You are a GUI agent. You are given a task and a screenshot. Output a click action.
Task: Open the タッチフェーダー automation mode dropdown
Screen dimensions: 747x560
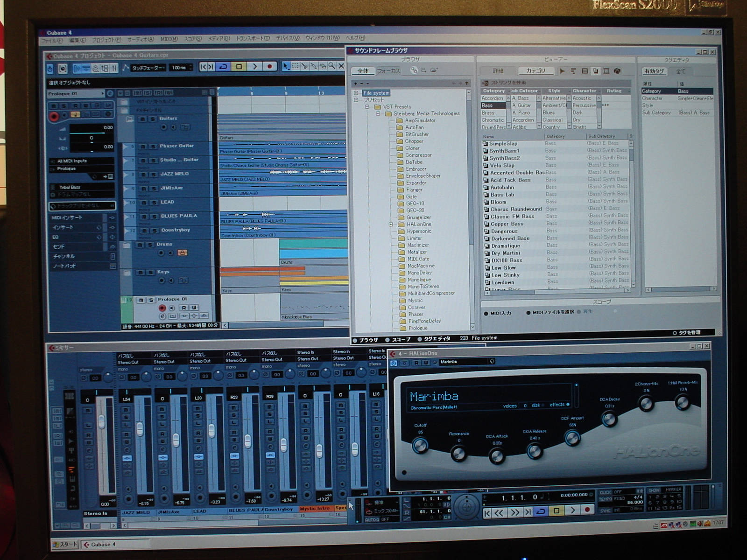pyautogui.click(x=148, y=68)
